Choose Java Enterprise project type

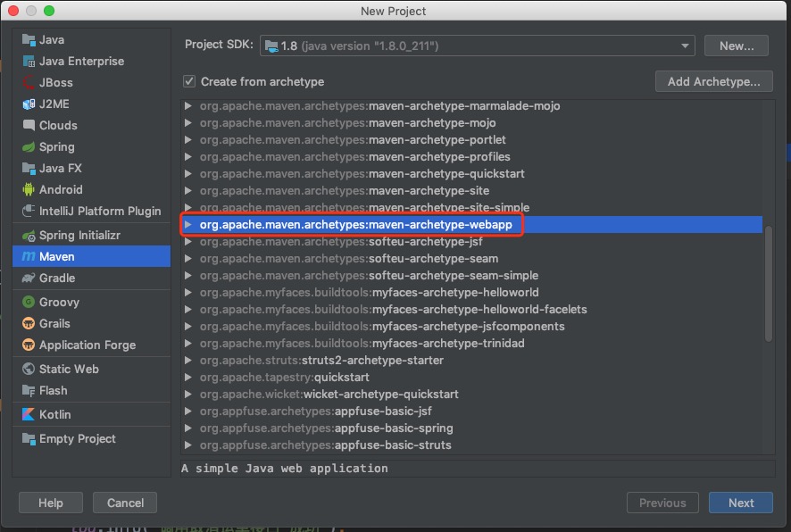[81, 61]
